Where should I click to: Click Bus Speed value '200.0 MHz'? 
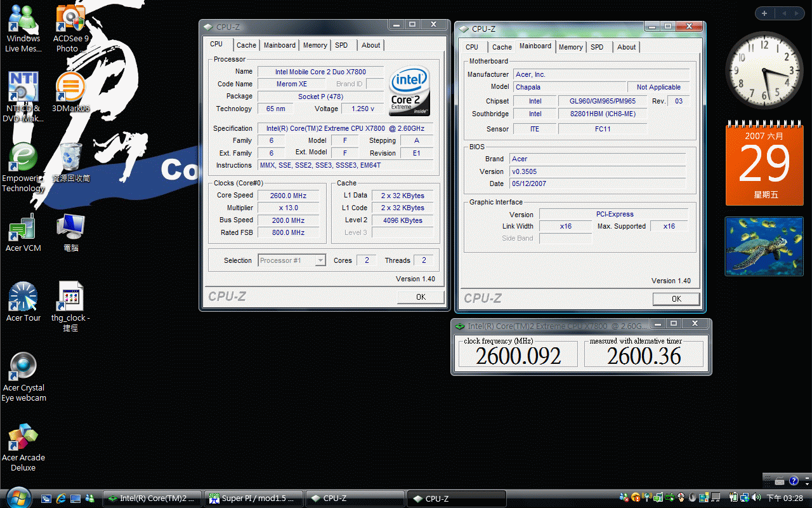coord(288,220)
